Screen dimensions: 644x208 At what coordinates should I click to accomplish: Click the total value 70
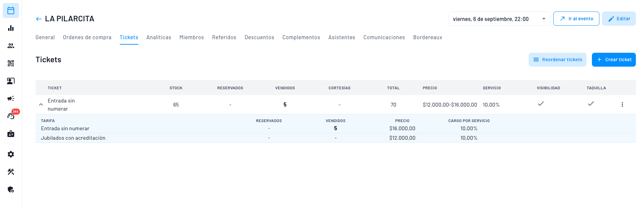pyautogui.click(x=393, y=105)
